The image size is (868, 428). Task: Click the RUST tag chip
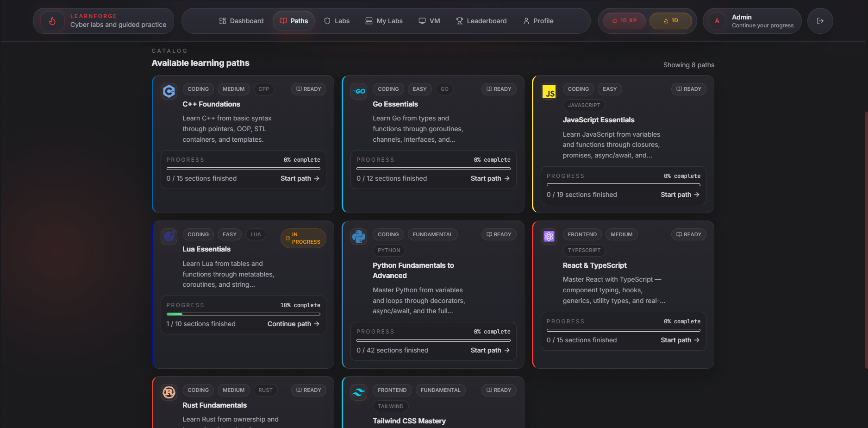click(266, 390)
